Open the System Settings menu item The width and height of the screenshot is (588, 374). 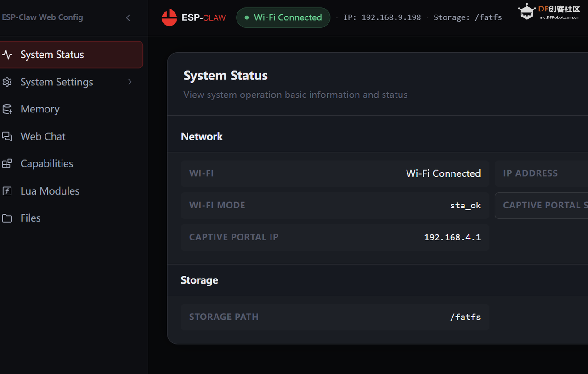click(71, 82)
